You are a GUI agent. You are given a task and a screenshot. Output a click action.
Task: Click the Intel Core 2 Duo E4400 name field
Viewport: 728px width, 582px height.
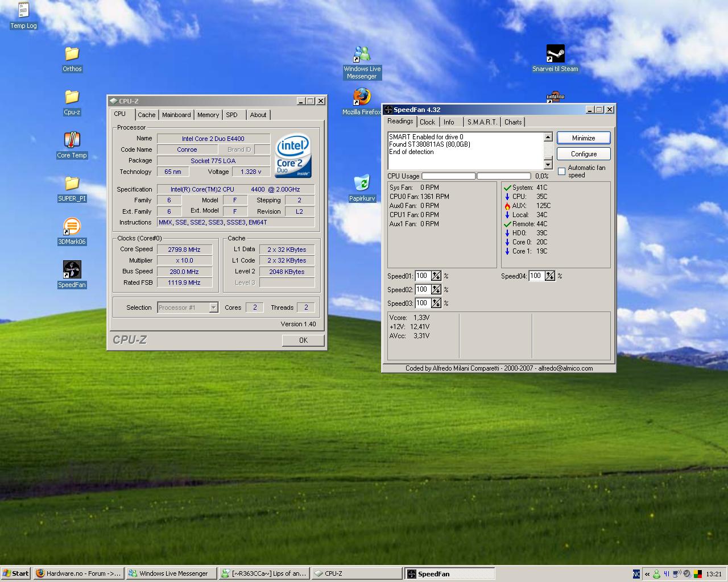pyautogui.click(x=213, y=139)
